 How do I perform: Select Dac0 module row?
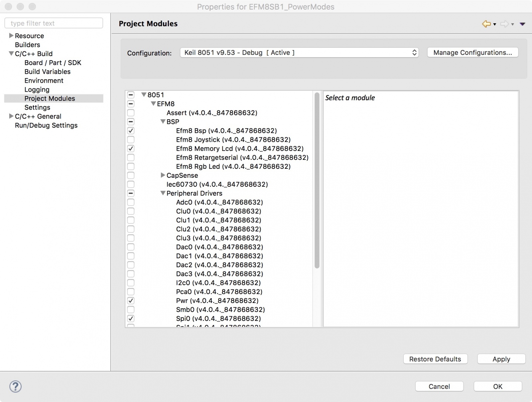[x=219, y=247]
